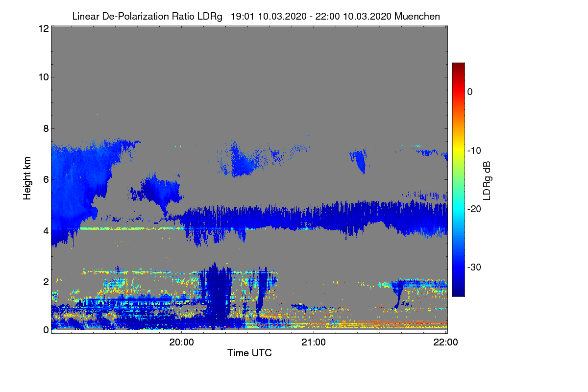Select the Time UTC axis title
Image resolution: width=588 pixels, height=392 pixels.
point(249,353)
